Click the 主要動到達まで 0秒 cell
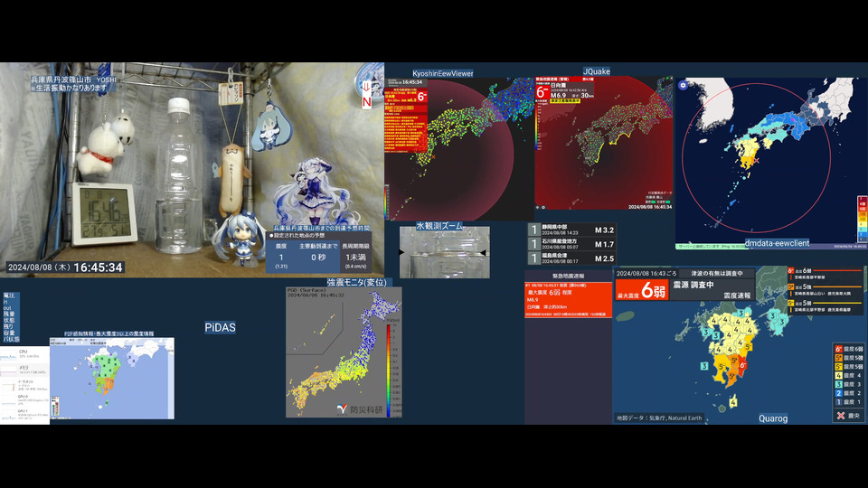Viewport: 868px width, 488px height. pos(318,256)
